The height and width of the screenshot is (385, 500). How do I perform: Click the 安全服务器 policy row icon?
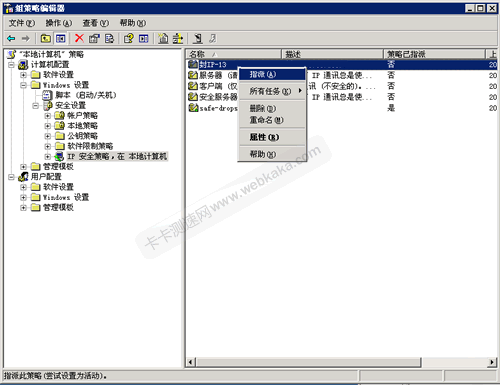coord(193,97)
